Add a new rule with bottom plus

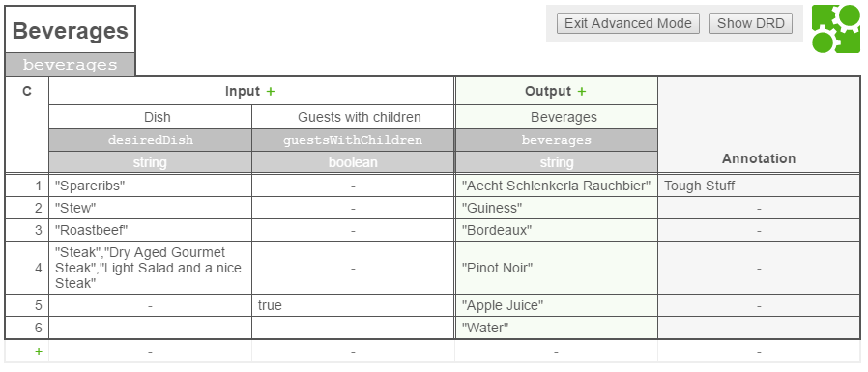(x=39, y=351)
